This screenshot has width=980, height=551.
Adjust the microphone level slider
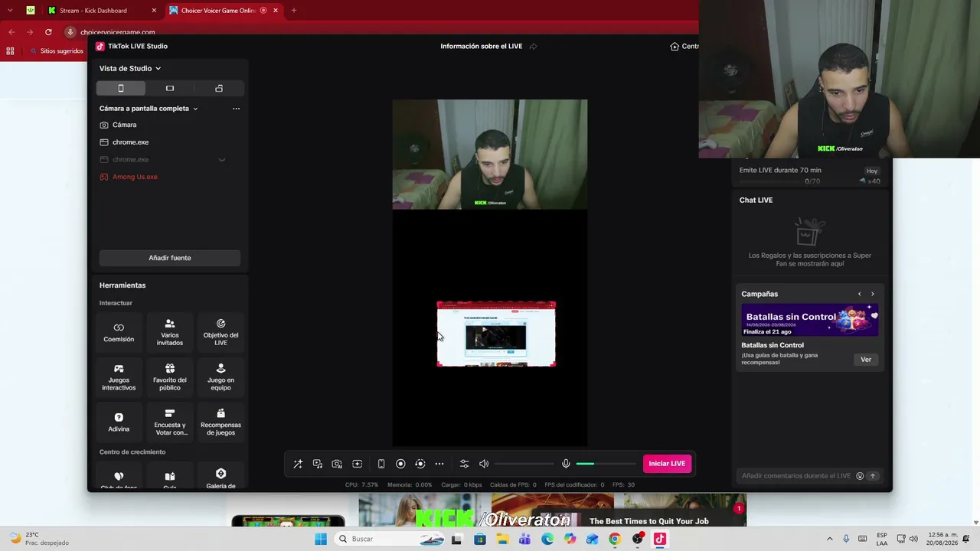(x=606, y=464)
